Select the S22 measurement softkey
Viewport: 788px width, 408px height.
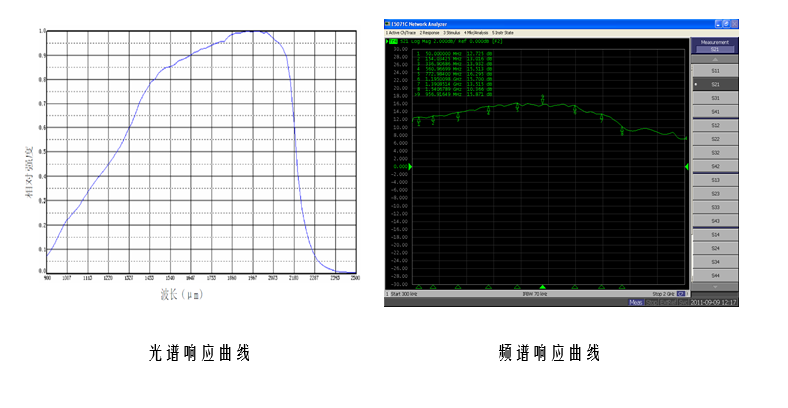[715, 139]
